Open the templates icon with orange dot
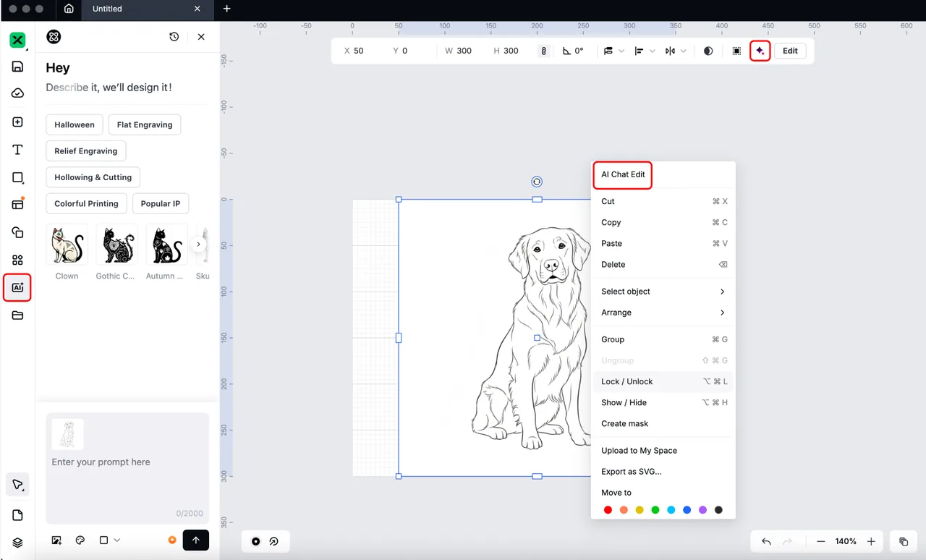Screen dimensions: 926x560 [x=18, y=204]
